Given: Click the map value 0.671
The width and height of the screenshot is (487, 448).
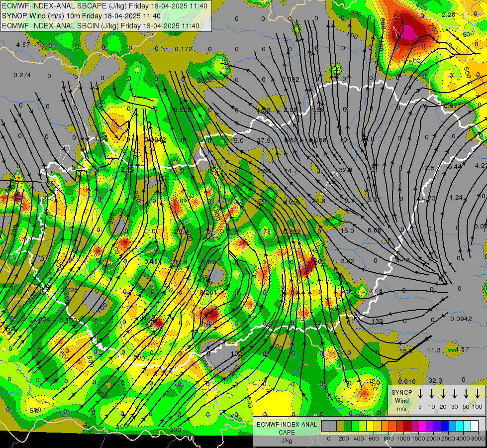Looking at the screenshot, I should [x=453, y=106].
